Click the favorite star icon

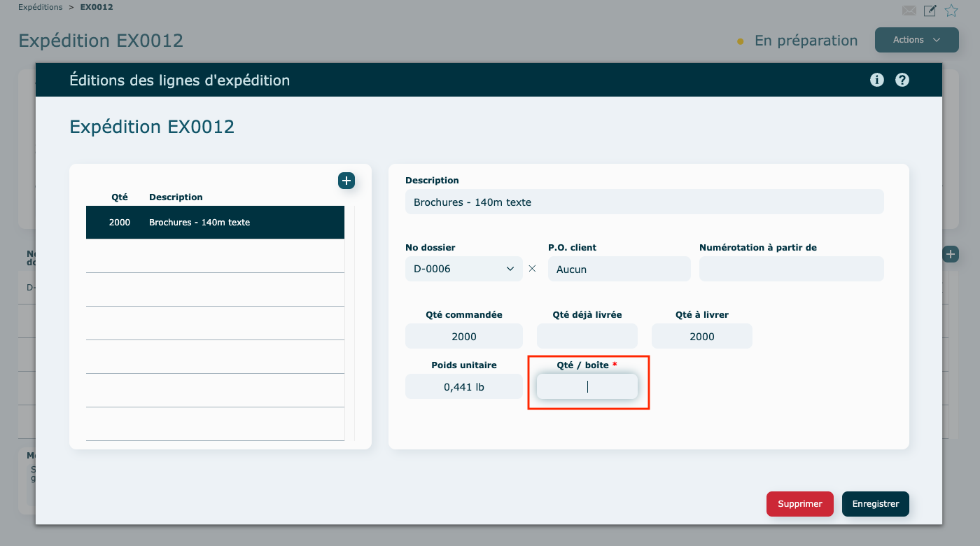tap(951, 10)
